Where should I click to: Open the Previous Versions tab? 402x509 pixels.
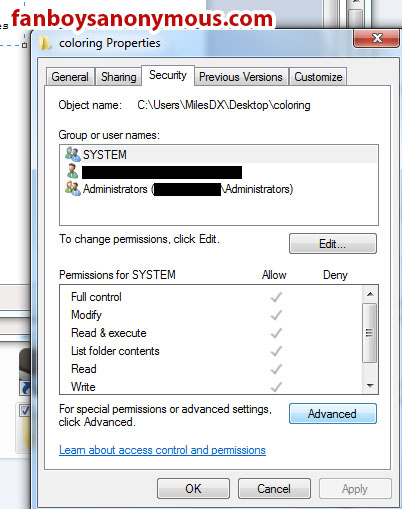click(x=241, y=77)
